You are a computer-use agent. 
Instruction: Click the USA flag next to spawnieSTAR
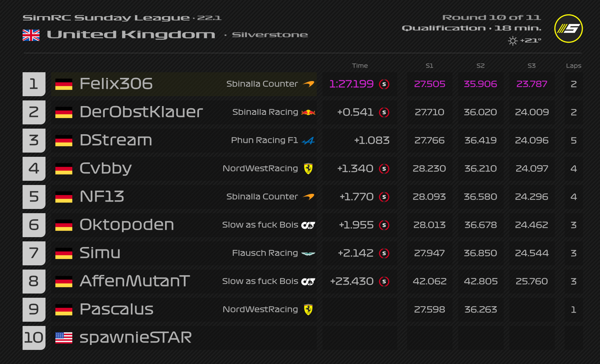click(64, 338)
